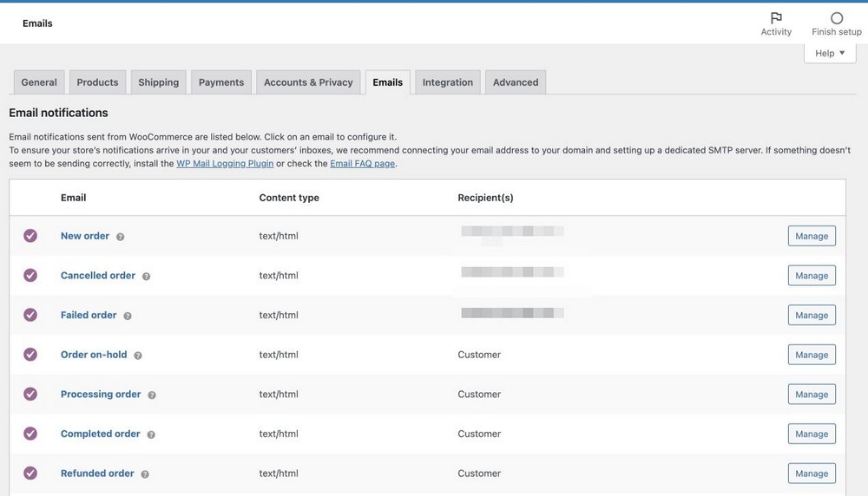Click help icon next to Cancelled order

146,277
